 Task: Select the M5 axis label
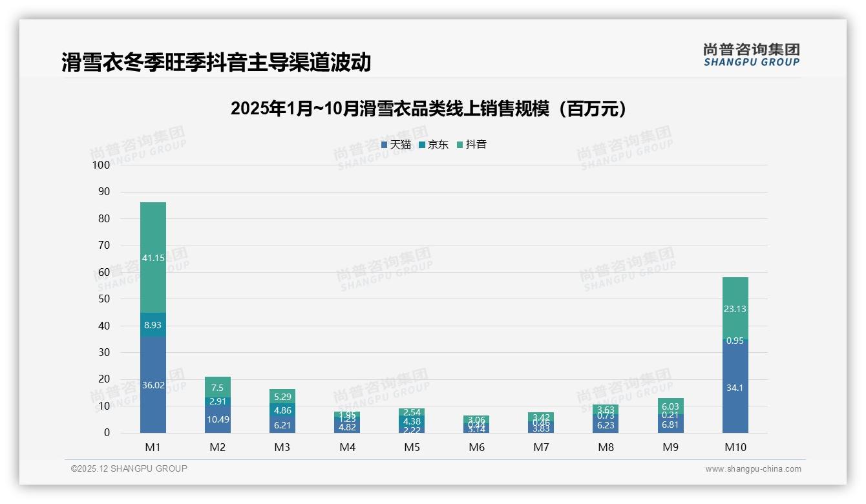(x=412, y=446)
